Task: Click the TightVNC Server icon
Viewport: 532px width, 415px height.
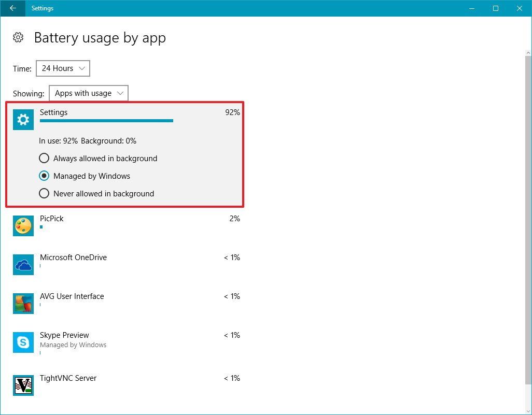Action: pyautogui.click(x=23, y=385)
